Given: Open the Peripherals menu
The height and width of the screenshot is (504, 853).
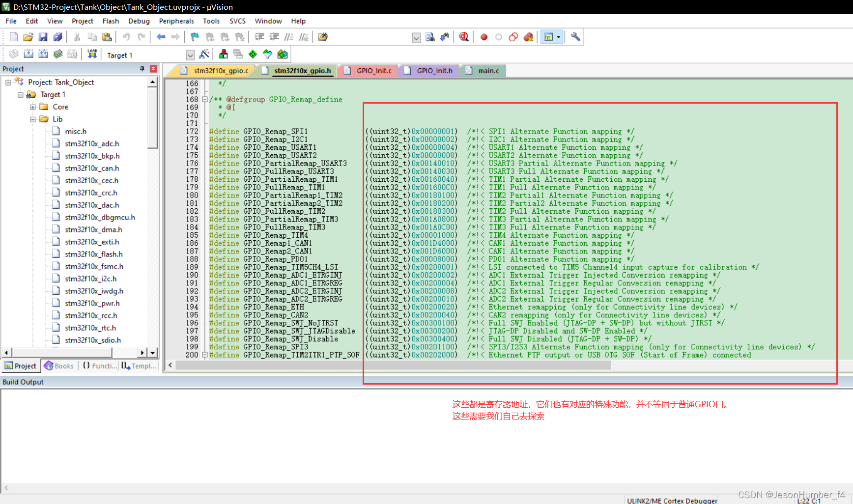Looking at the screenshot, I should point(176,21).
